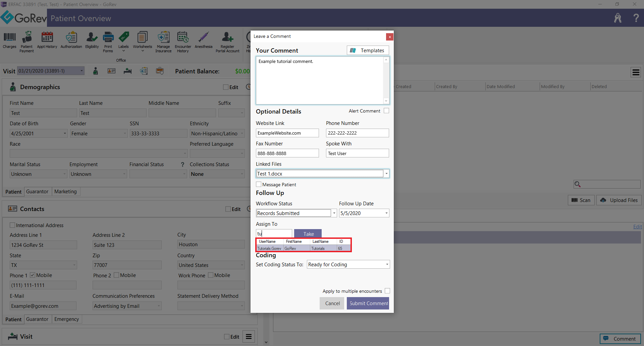Open the Linked Files dropdown

pos(386,174)
